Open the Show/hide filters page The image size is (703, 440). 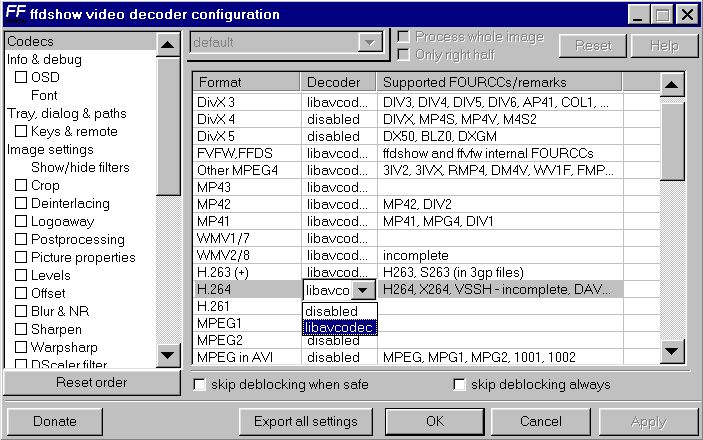tap(80, 167)
